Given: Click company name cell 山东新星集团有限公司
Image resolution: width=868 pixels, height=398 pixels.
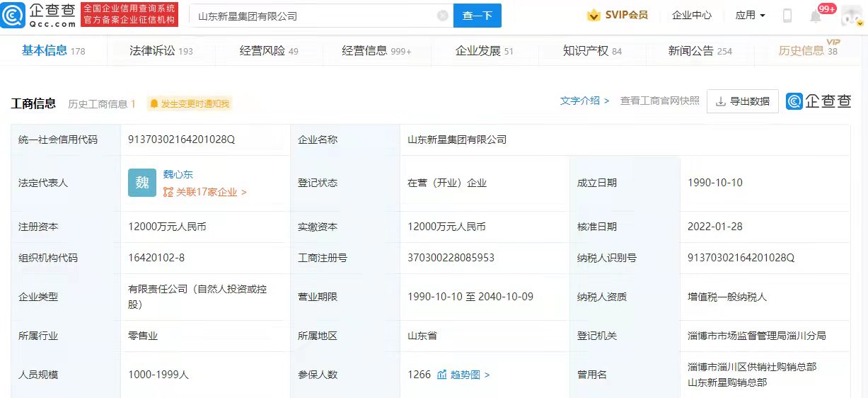Looking at the screenshot, I should (x=457, y=140).
